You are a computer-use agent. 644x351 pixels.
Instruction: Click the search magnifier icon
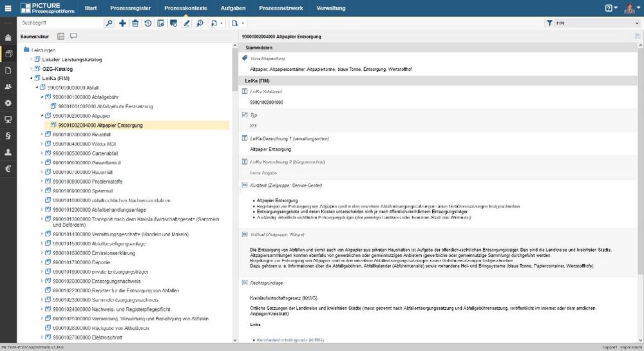(x=109, y=23)
